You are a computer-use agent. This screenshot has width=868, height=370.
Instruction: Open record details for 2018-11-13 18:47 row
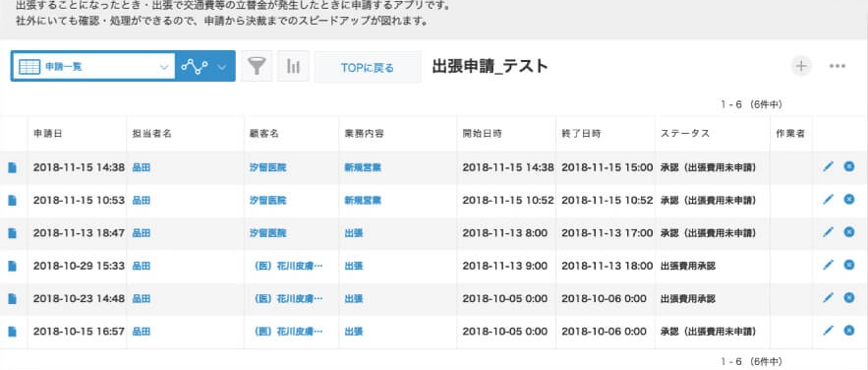tap(12, 233)
